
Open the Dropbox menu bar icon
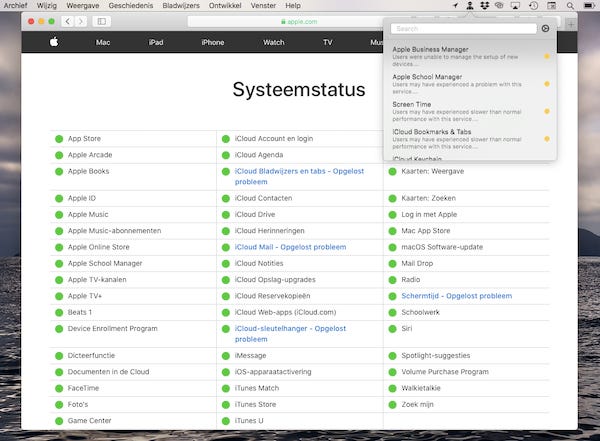[x=484, y=5]
